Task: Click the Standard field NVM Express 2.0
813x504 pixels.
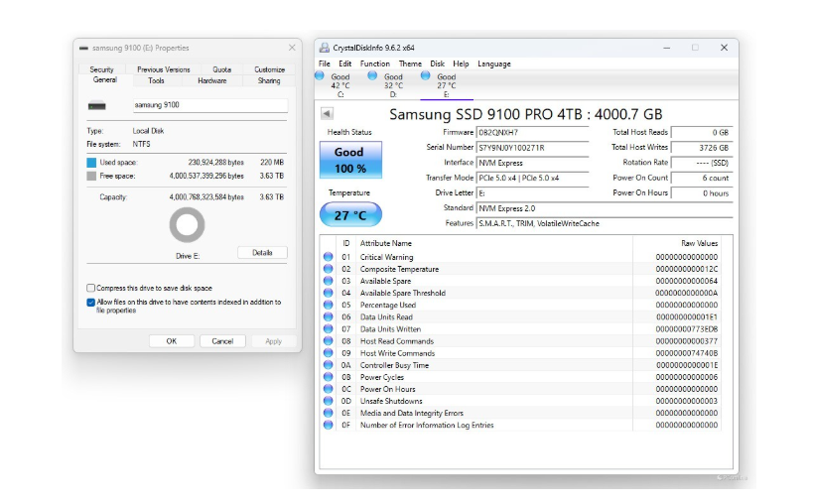Action: click(x=605, y=208)
